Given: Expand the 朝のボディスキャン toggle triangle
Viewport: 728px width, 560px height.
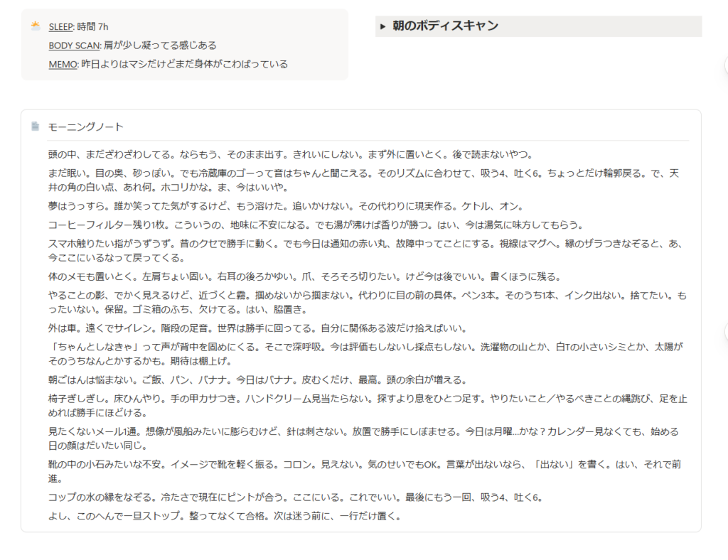Looking at the screenshot, I should [383, 26].
